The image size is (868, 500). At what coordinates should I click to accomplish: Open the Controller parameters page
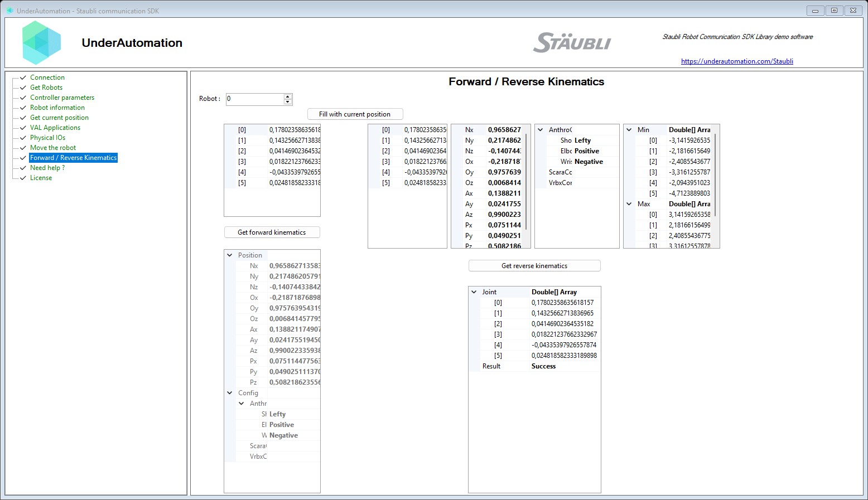(x=62, y=97)
